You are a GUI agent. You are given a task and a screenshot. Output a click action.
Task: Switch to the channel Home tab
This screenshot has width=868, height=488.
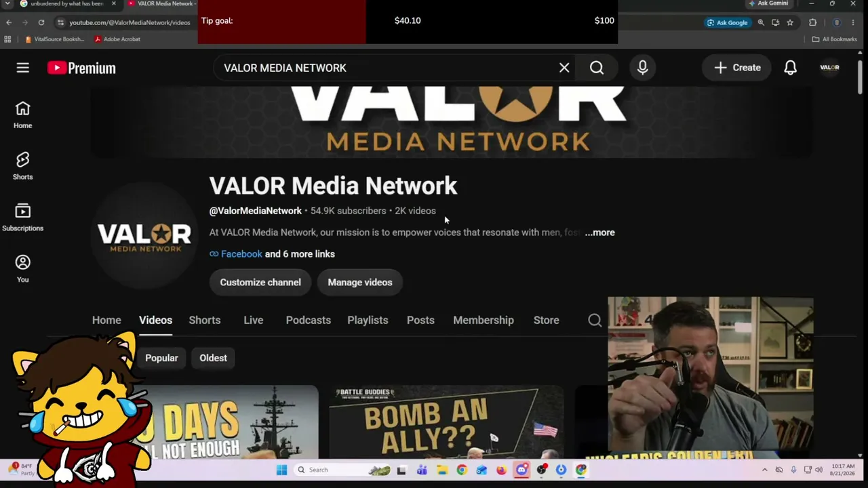pos(106,320)
